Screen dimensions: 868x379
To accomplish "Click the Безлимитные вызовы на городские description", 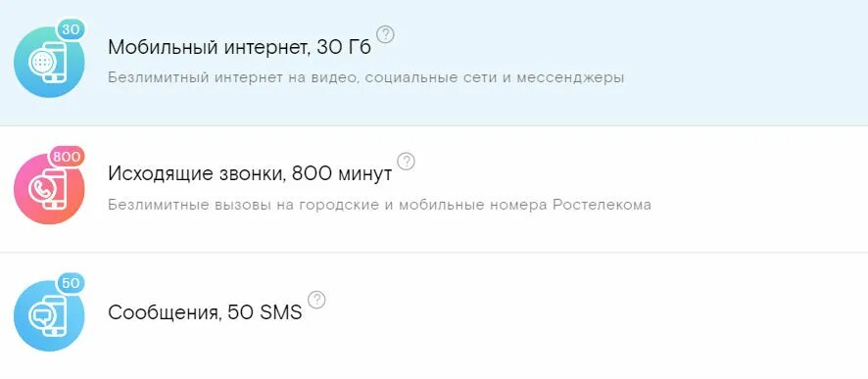I will tap(379, 205).
